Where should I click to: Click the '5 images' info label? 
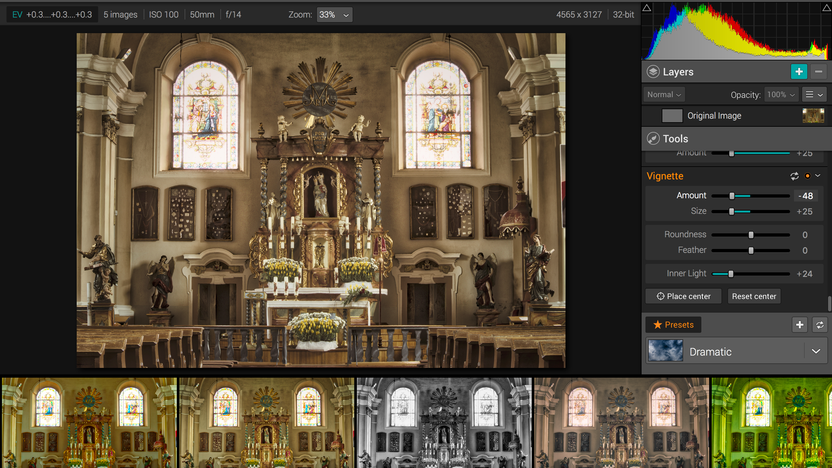pos(120,15)
